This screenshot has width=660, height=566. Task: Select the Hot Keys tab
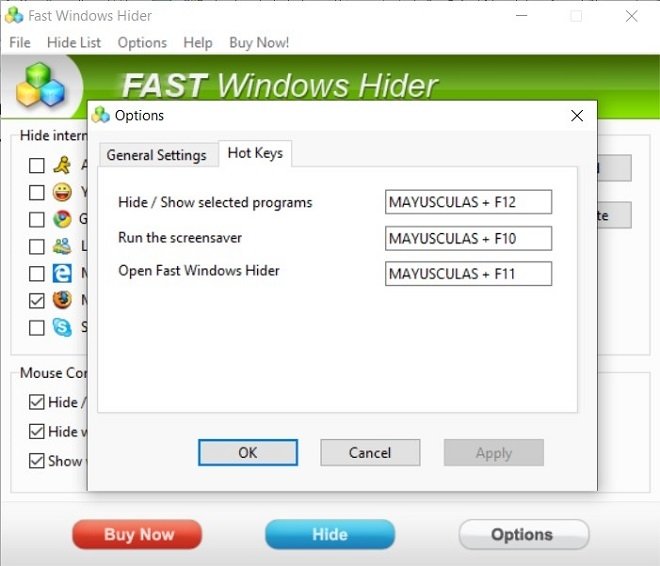pyautogui.click(x=255, y=153)
